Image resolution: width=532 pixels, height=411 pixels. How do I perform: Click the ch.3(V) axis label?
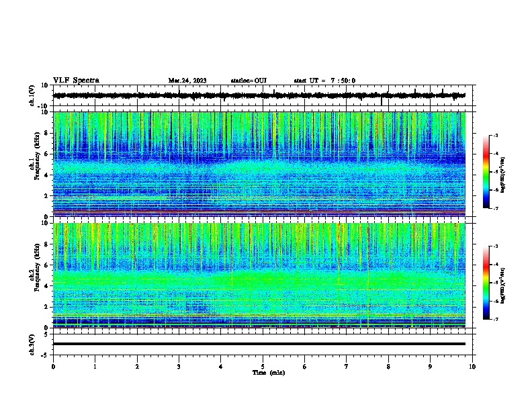point(32,345)
